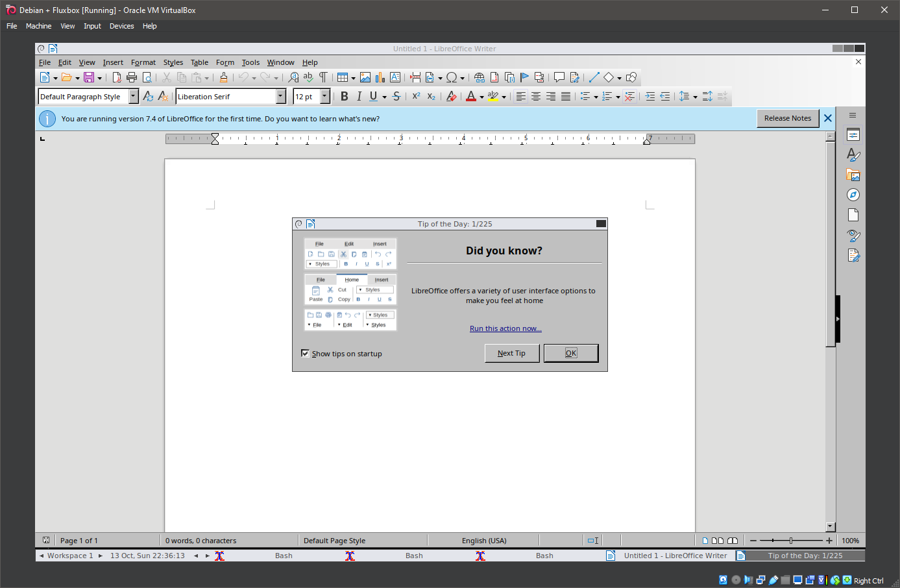Image resolution: width=900 pixels, height=588 pixels.
Task: Open the Navigator compass icon in sidebar
Action: click(x=853, y=195)
